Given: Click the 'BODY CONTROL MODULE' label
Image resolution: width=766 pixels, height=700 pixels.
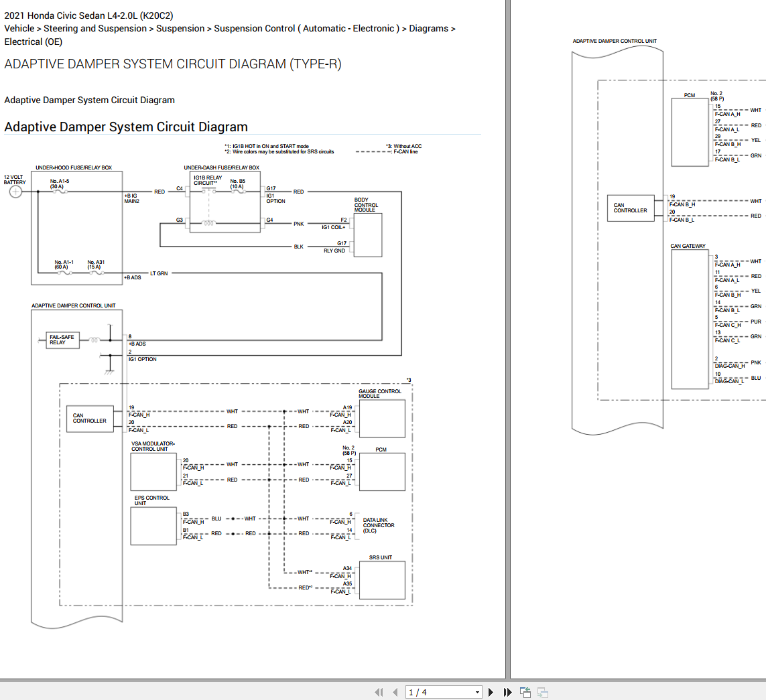Looking at the screenshot, I should (x=367, y=204).
